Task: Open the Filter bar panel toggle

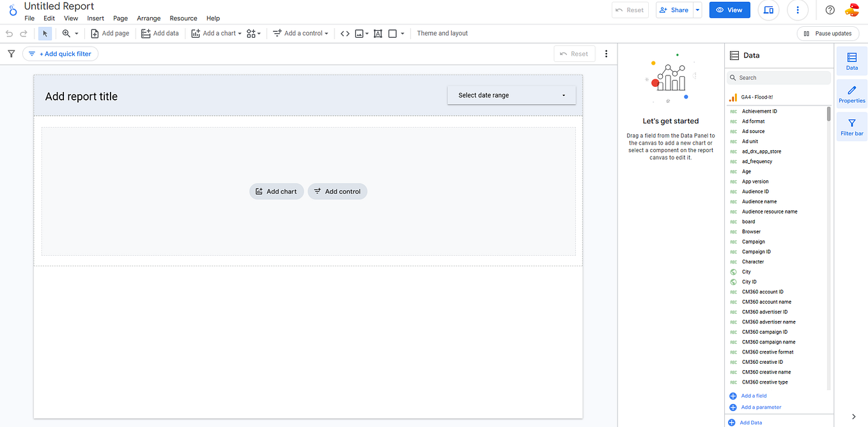Action: [851, 126]
